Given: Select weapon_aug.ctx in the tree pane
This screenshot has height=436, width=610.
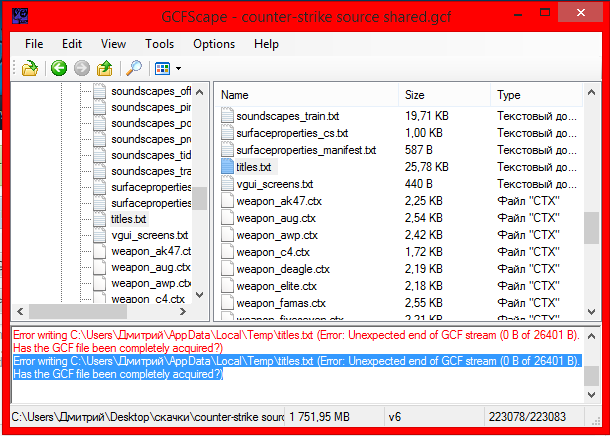Looking at the screenshot, I should (151, 268).
